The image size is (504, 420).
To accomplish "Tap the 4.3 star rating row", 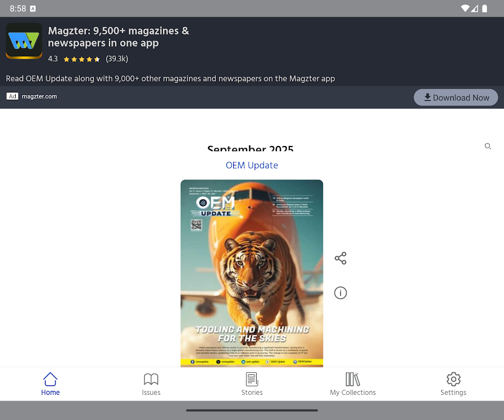I will (x=88, y=59).
